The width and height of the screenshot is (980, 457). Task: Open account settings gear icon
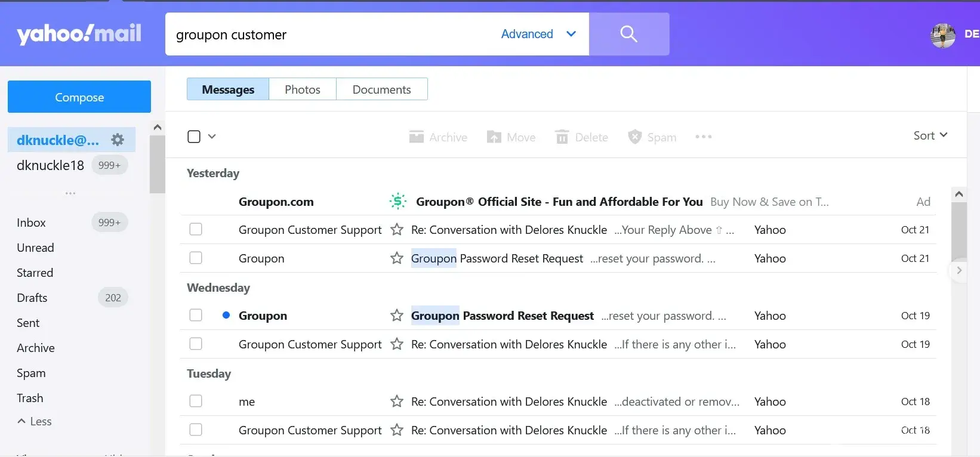click(118, 140)
